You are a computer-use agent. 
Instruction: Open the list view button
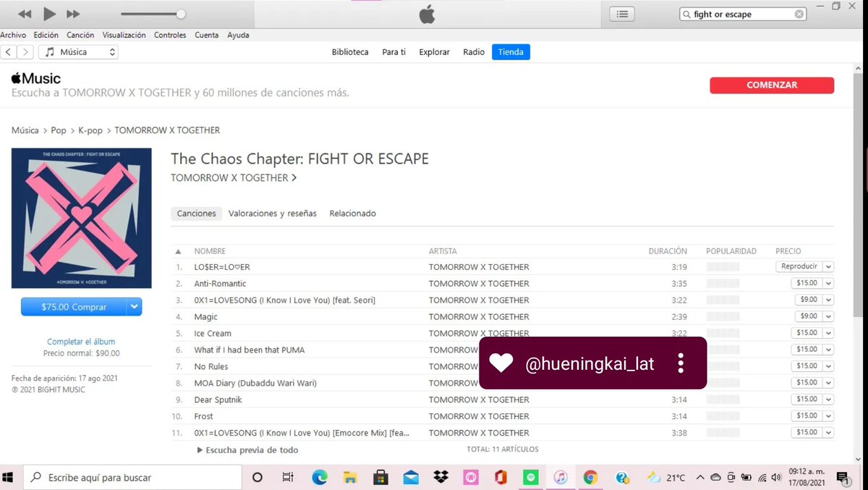(622, 14)
